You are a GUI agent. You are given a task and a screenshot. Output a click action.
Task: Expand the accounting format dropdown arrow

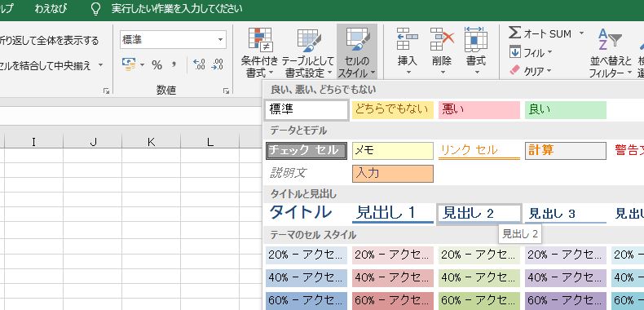[x=143, y=64]
